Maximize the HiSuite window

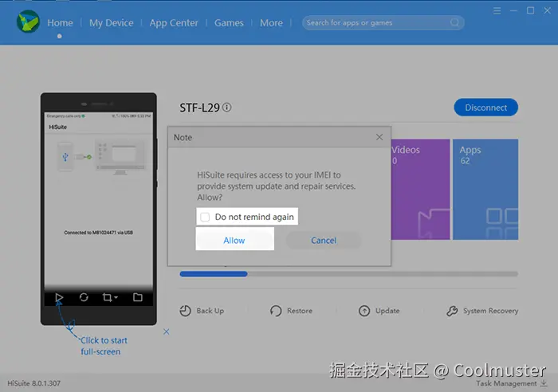[530, 10]
